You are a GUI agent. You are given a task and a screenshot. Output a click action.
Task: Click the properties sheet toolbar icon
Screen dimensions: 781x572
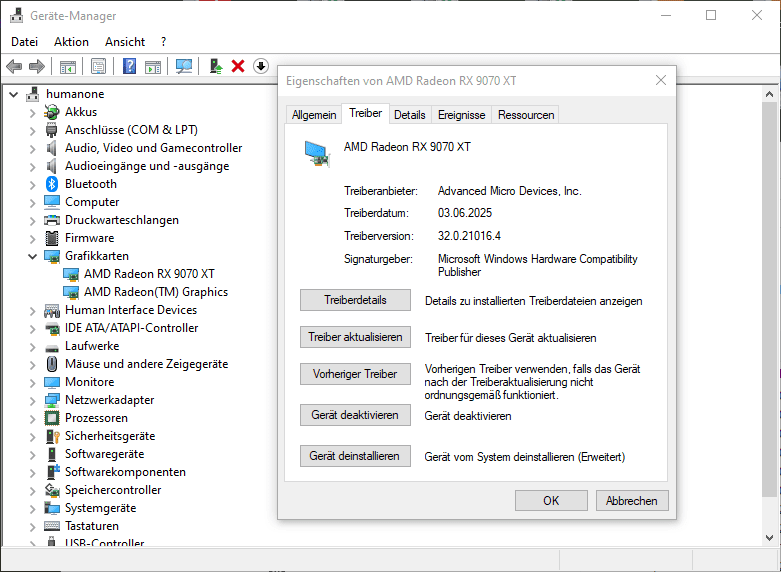pos(98,66)
